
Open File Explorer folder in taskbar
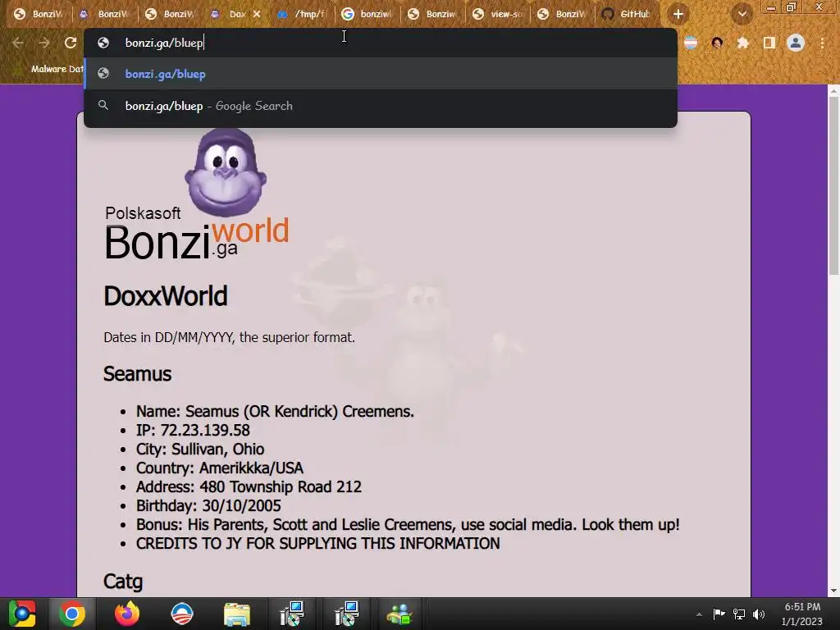point(237,614)
